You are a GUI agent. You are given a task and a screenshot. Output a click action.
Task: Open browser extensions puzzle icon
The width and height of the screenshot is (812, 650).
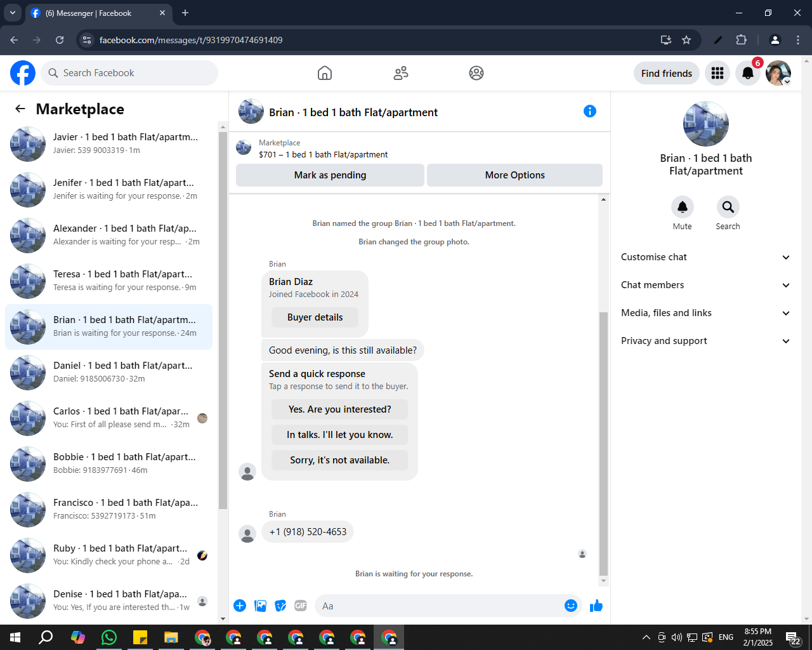coord(741,40)
